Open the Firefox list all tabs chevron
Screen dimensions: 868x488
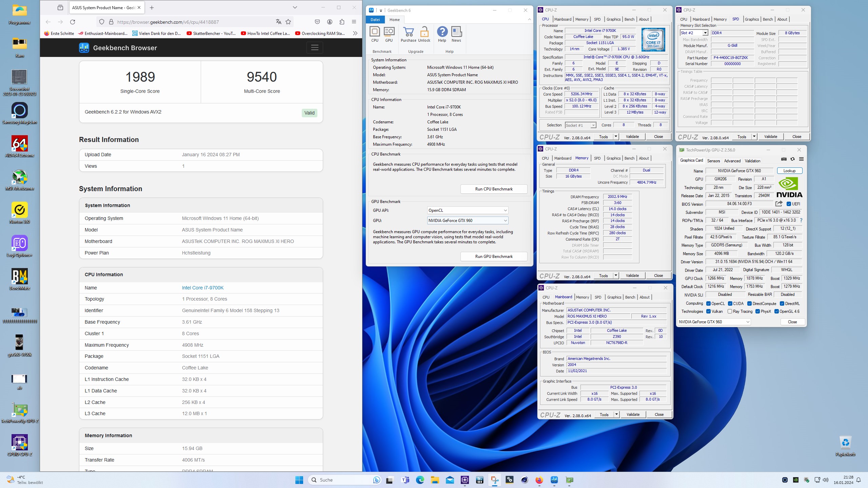295,7
